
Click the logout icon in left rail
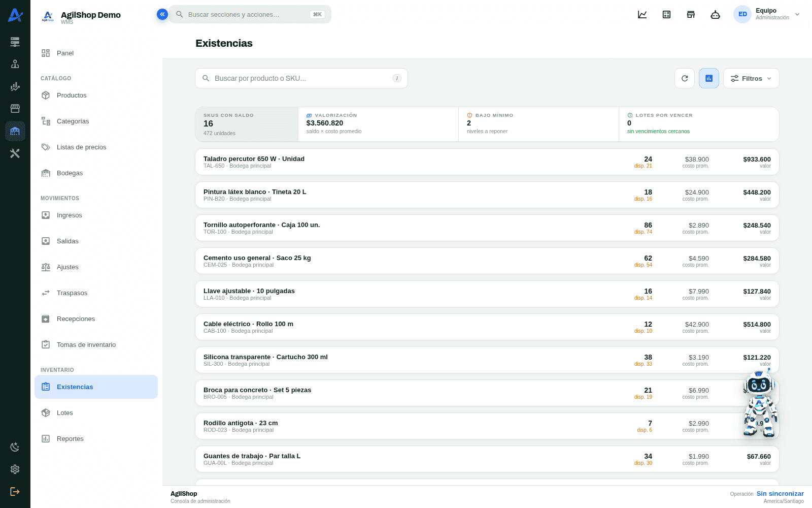(x=15, y=491)
